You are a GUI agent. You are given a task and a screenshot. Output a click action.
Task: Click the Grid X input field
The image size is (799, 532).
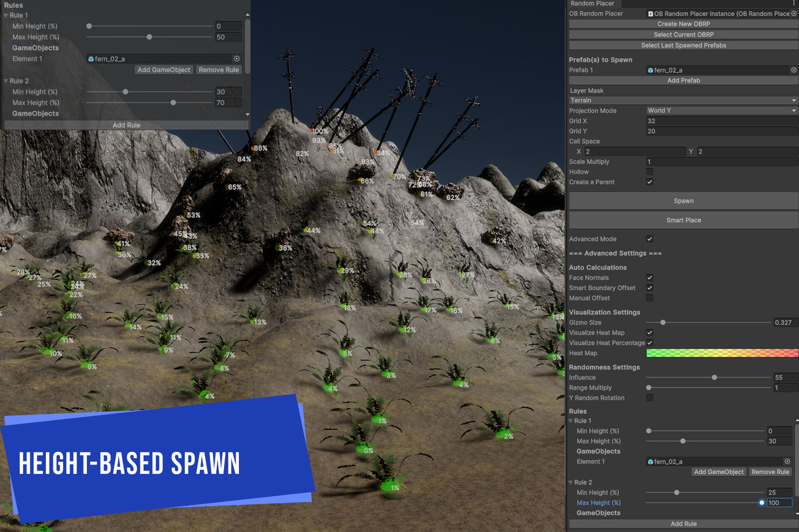(x=722, y=121)
